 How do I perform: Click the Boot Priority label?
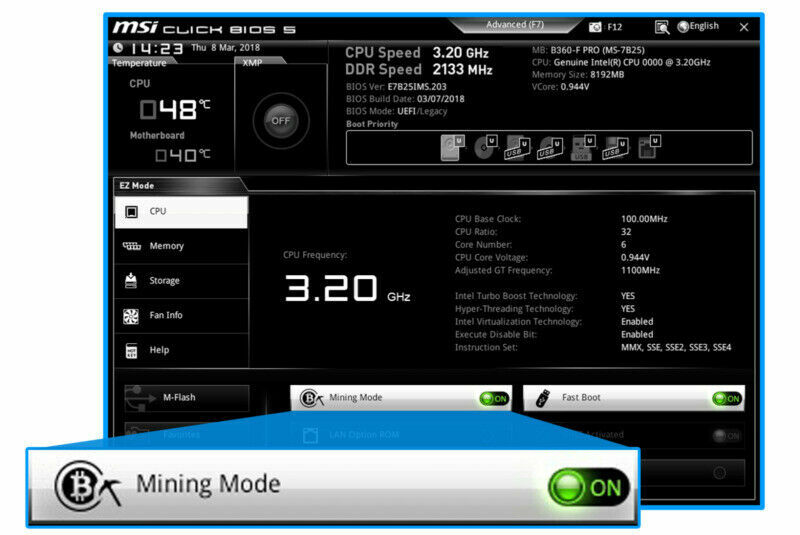[x=372, y=124]
